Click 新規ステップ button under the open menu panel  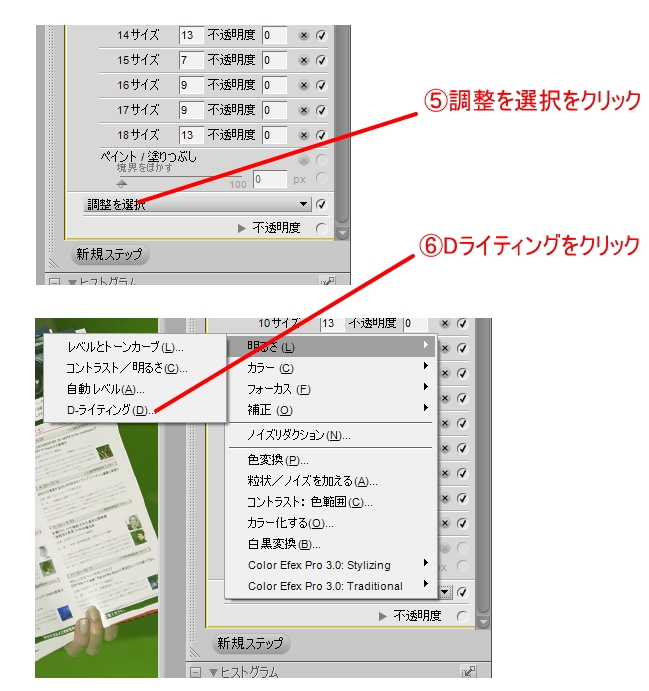(x=251, y=643)
